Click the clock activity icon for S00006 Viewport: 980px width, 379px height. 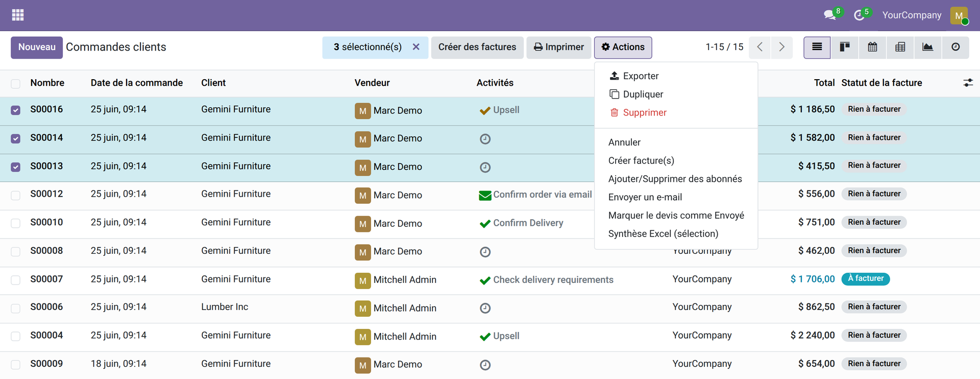tap(485, 308)
